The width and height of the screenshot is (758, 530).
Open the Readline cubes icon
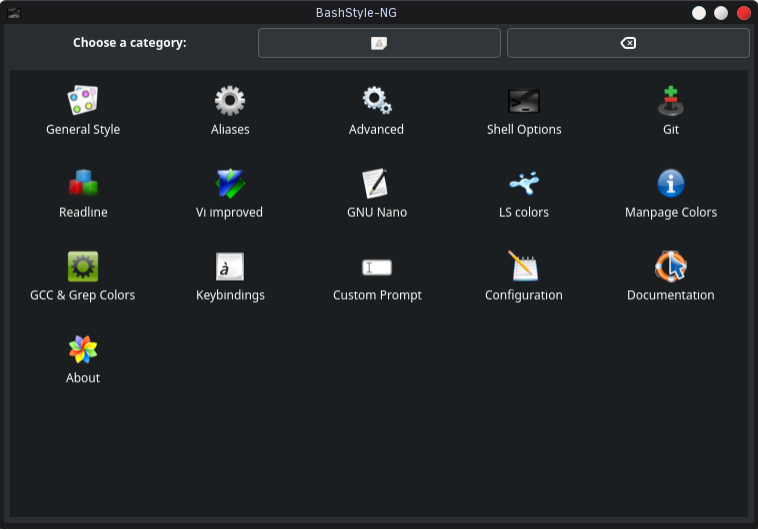point(83,183)
